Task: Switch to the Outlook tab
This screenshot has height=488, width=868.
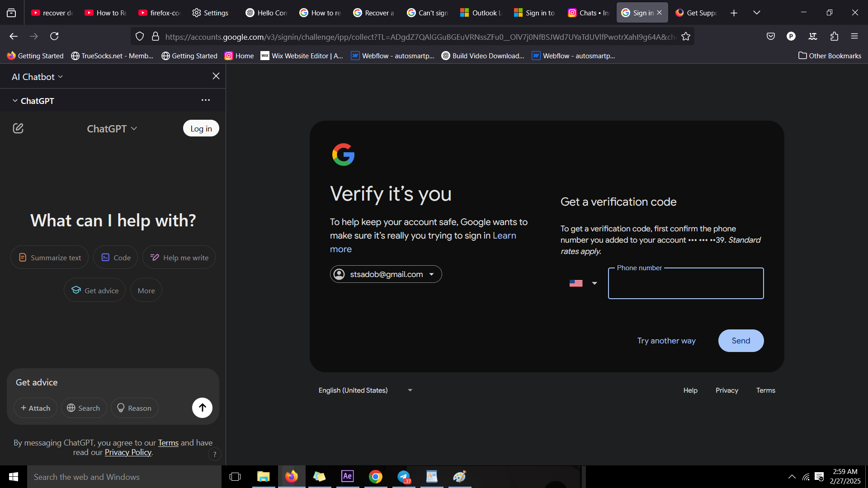Action: pos(481,13)
